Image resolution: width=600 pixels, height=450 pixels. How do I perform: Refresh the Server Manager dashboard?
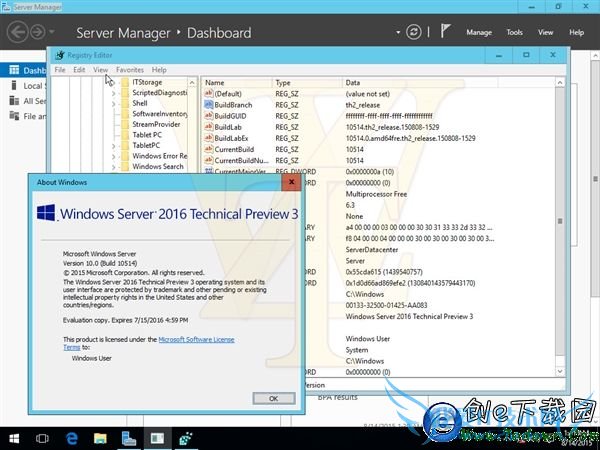point(414,32)
